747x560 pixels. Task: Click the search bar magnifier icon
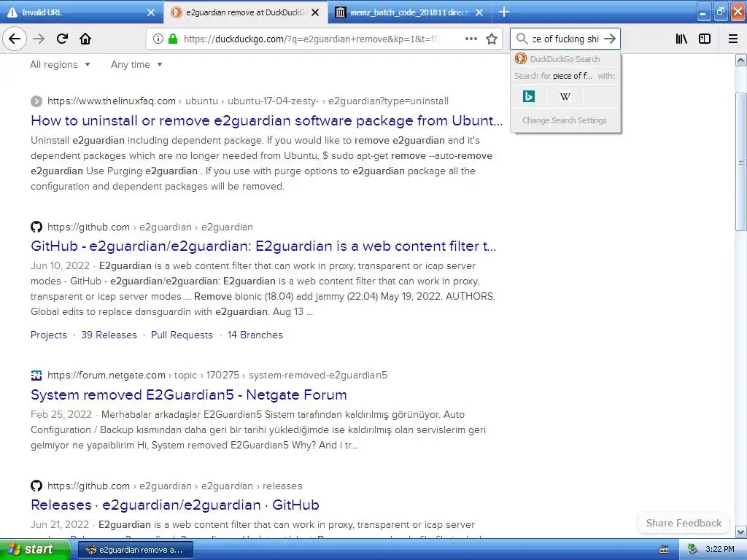pos(522,39)
